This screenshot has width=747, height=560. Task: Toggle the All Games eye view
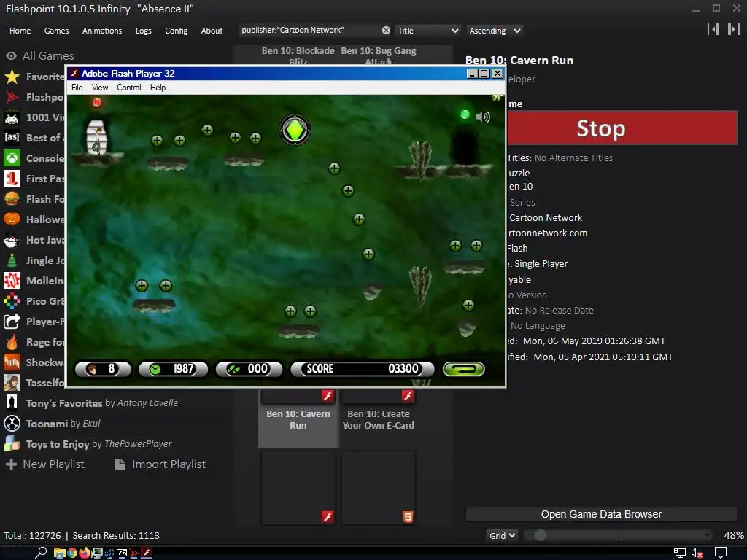tap(11, 56)
